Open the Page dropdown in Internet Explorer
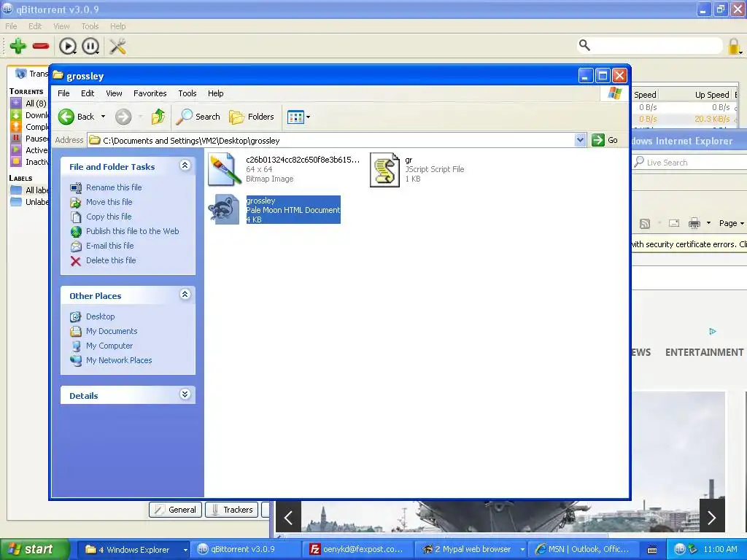 731,223
